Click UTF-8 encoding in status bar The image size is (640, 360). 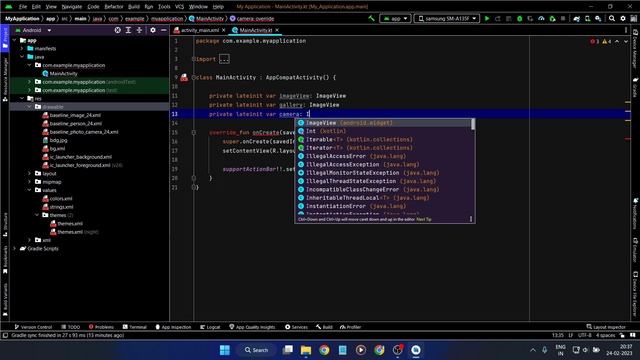(584, 335)
